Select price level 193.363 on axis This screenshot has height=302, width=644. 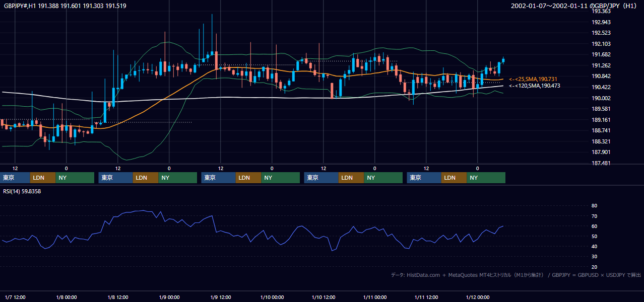(x=601, y=11)
